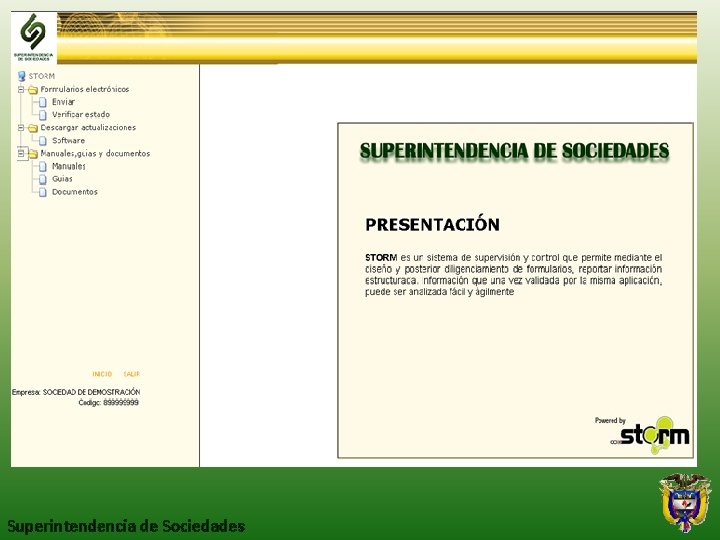This screenshot has height=540, width=720.
Task: Click the Manuales page icon
Action: pyautogui.click(x=43, y=166)
